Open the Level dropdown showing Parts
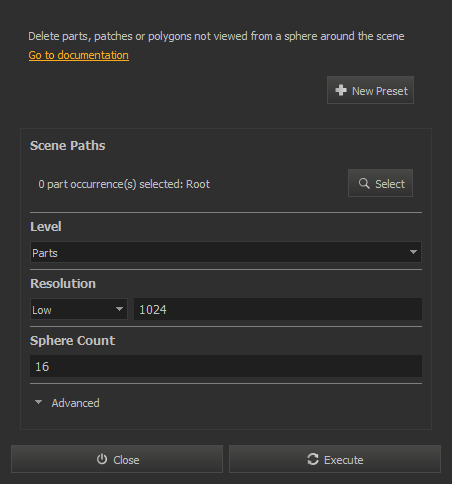This screenshot has height=484, width=452. [x=226, y=252]
